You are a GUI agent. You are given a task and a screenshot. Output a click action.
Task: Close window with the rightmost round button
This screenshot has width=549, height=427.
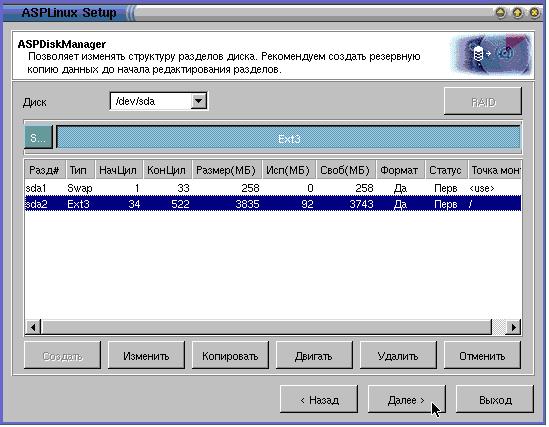[x=534, y=13]
